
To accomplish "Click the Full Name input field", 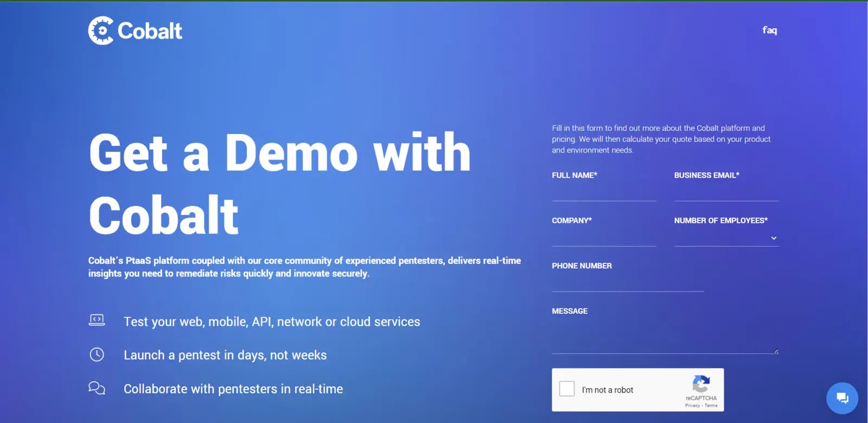I will (x=604, y=192).
